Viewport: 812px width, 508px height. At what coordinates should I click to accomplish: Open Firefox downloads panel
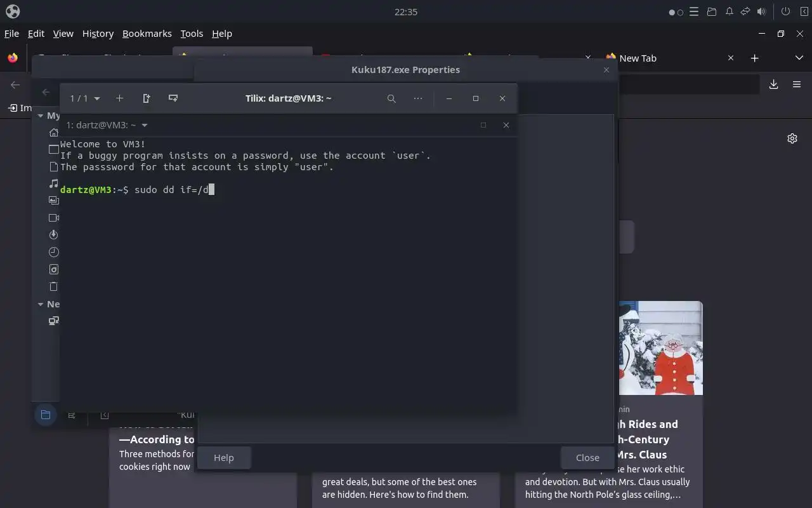[773, 84]
